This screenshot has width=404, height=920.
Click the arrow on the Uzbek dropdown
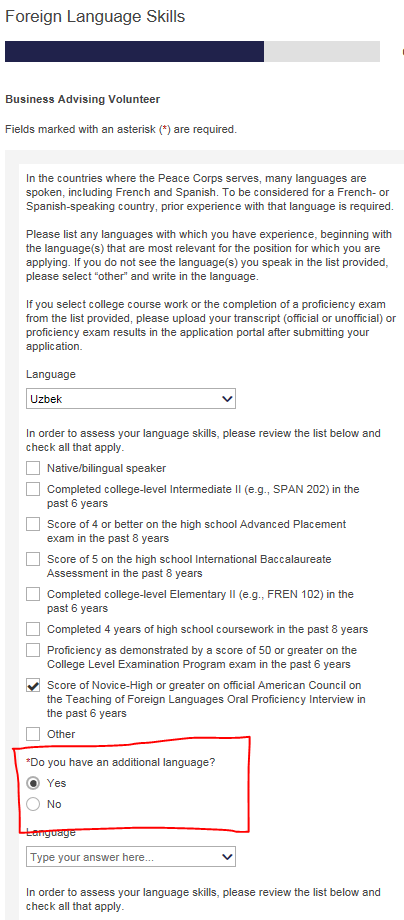click(228, 399)
